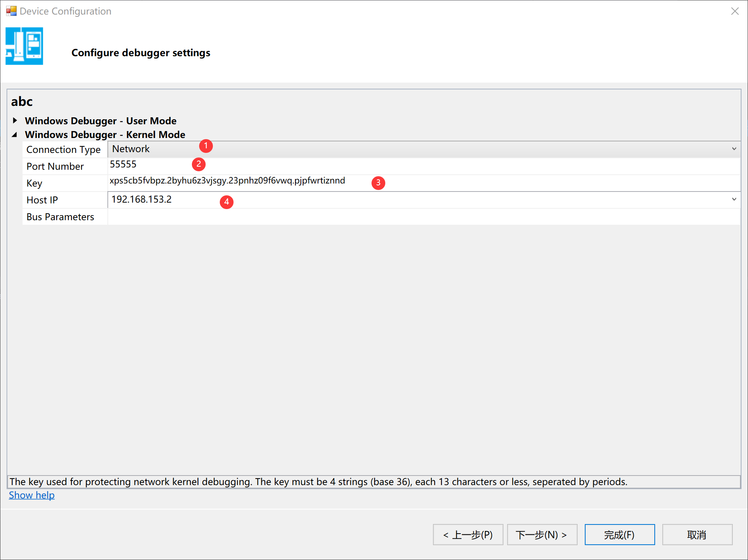Click the 下一步(N) next button

click(542, 534)
